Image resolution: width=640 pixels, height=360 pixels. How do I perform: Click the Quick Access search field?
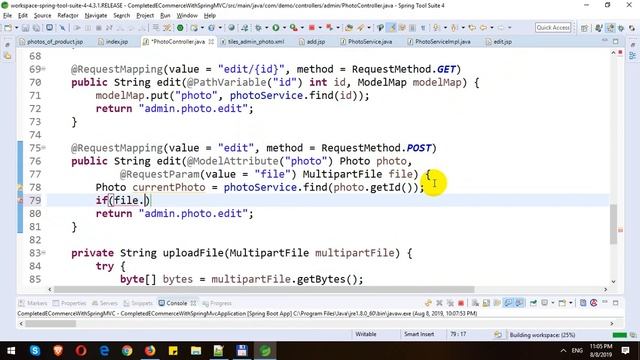[x=553, y=28]
